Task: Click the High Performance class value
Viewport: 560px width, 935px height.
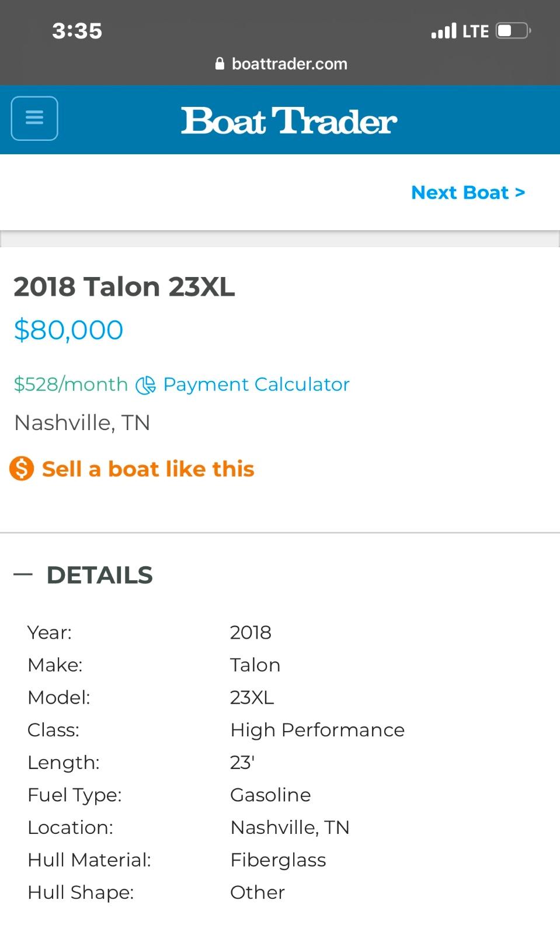Action: [317, 730]
